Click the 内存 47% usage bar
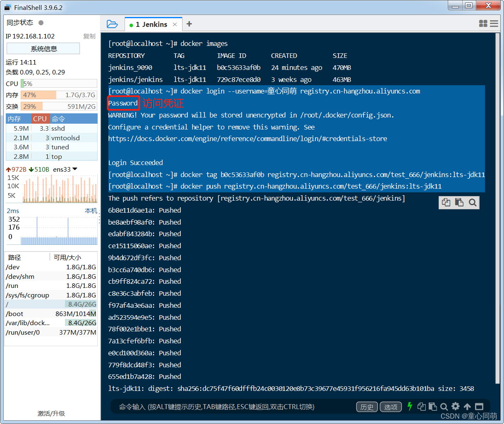504x424 pixels. pyautogui.click(x=59, y=95)
